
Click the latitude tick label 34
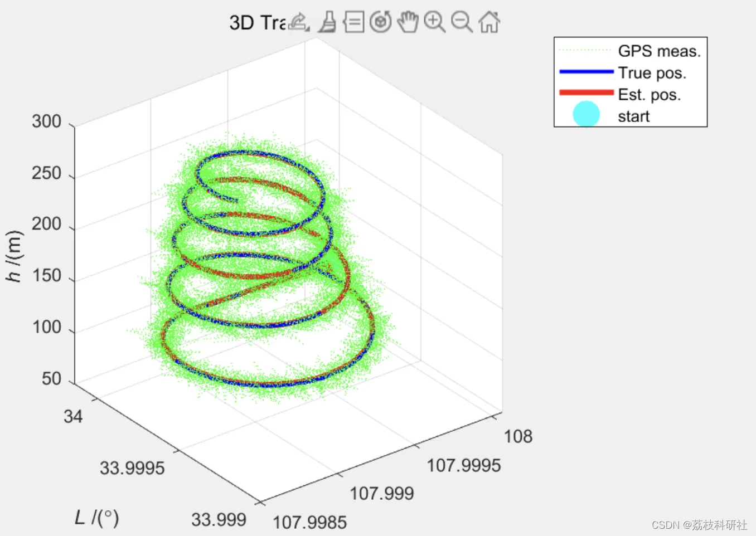click(x=73, y=417)
